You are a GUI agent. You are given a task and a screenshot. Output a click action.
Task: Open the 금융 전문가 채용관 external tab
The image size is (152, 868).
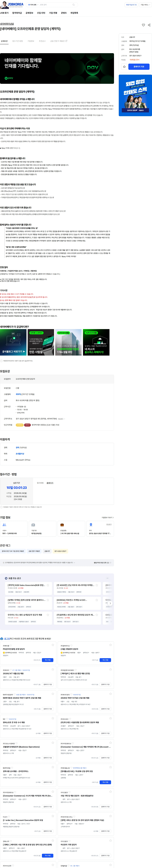[59, 41]
